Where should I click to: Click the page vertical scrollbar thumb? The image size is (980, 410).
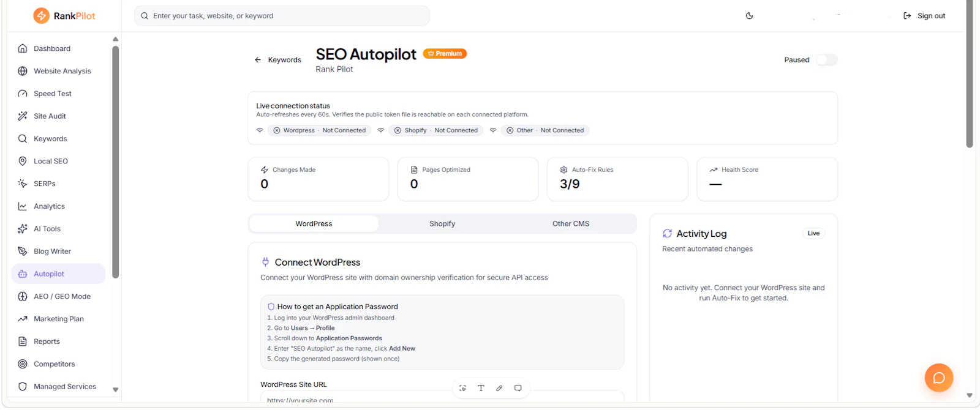(x=970, y=73)
